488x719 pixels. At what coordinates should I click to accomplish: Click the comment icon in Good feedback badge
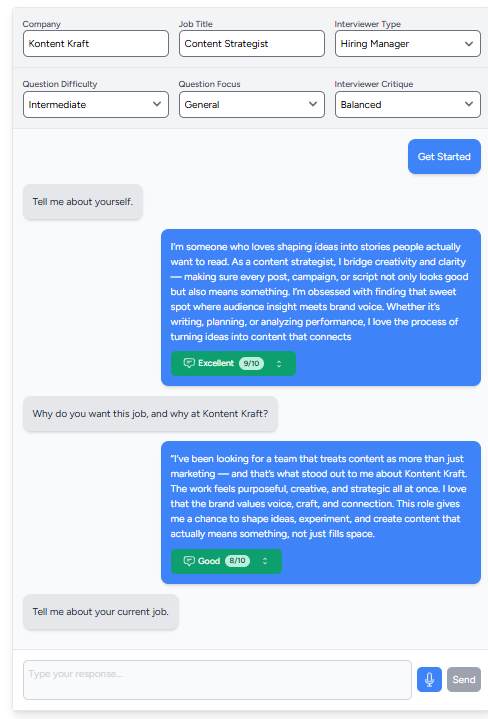(189, 561)
